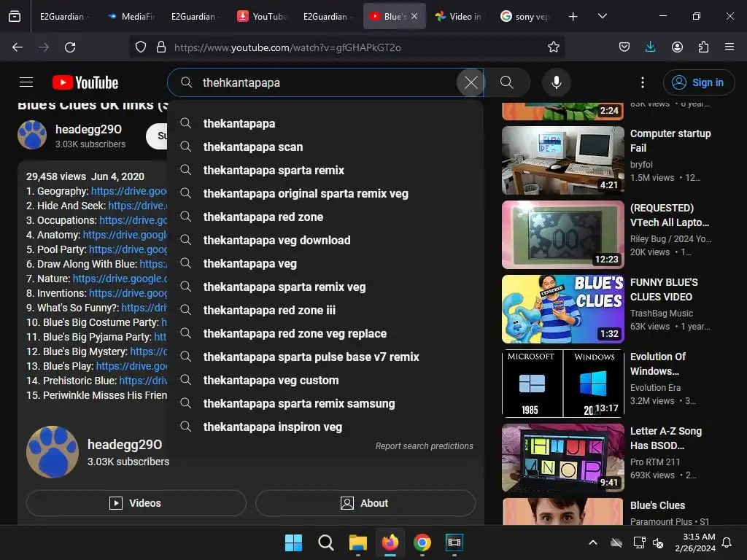The height and width of the screenshot is (560, 747).
Task: Open Evolution Of Windows video thumbnail
Action: point(563,384)
